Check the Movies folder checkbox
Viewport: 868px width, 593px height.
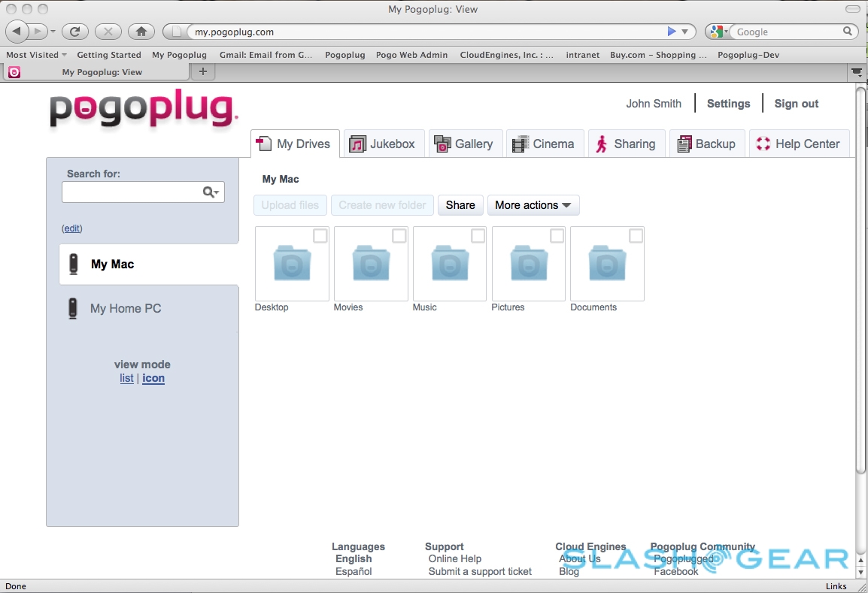399,236
